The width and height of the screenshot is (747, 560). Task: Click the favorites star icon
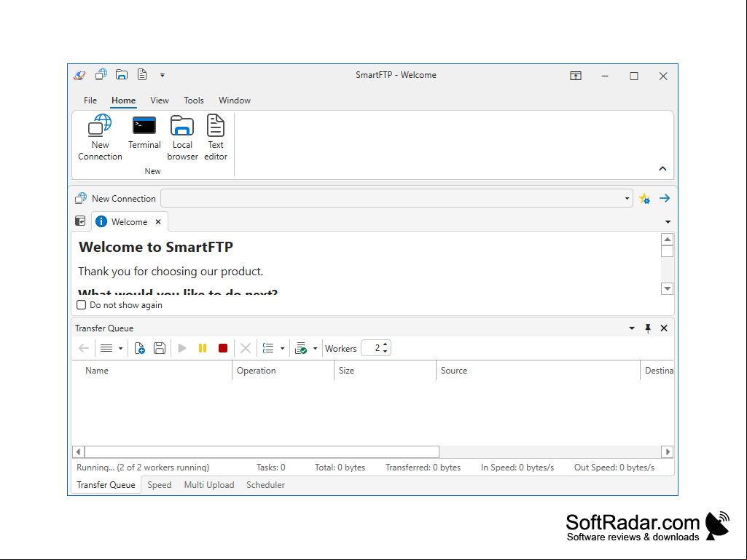coord(644,199)
